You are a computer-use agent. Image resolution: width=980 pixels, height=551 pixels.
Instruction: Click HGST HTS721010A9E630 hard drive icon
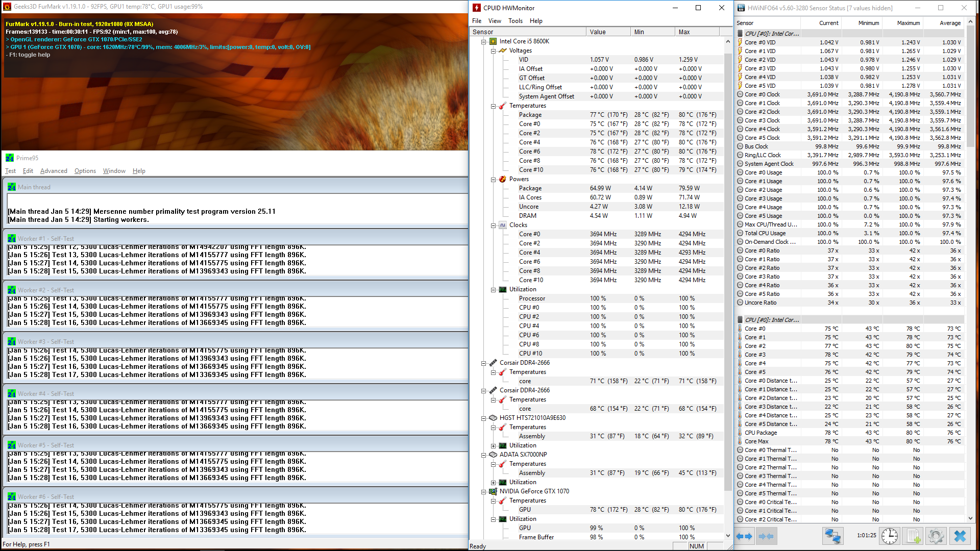point(493,418)
